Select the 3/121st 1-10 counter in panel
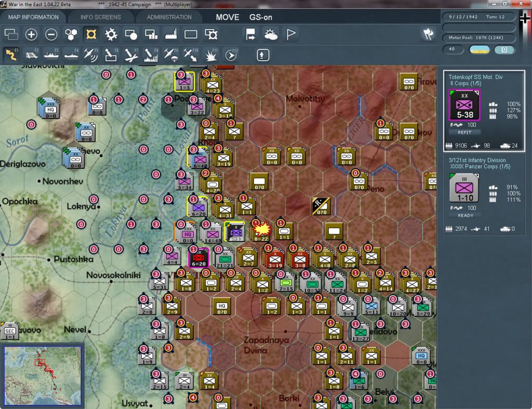Screen dimensions: 532x409 point(464,188)
